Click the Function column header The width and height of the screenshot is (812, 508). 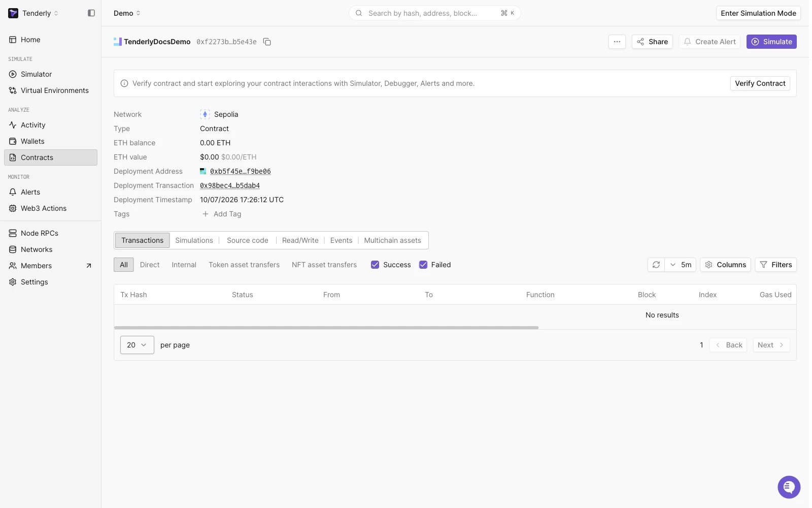click(x=540, y=295)
